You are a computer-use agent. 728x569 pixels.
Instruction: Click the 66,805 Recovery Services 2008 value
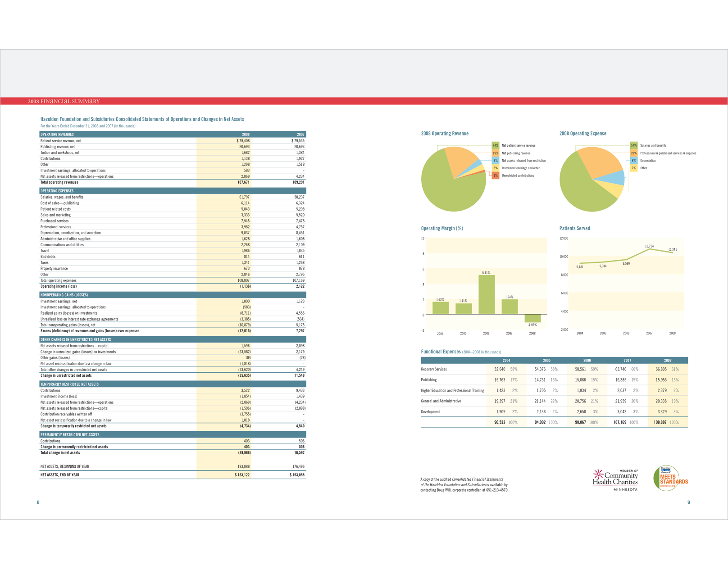pos(661,369)
